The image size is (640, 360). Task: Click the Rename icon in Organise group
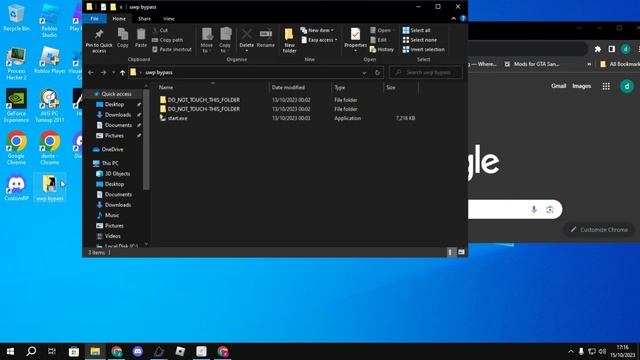[x=266, y=38]
